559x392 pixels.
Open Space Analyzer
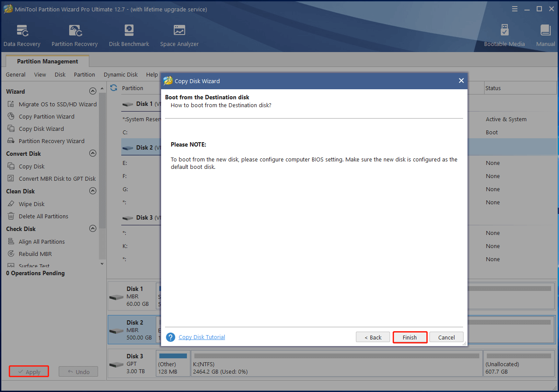point(179,36)
